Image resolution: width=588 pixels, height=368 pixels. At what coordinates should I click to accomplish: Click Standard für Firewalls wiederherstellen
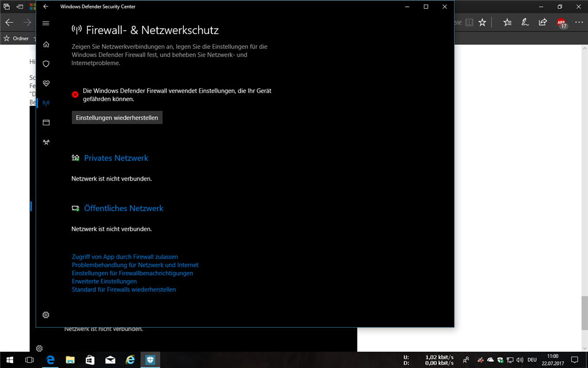point(124,290)
